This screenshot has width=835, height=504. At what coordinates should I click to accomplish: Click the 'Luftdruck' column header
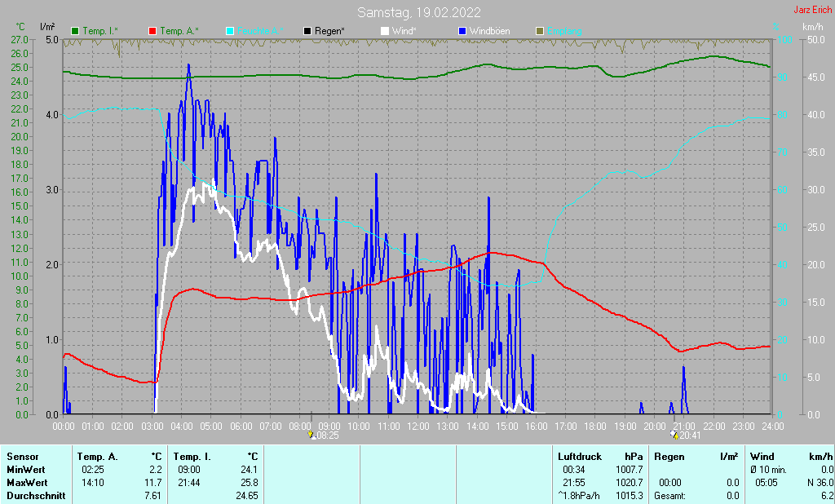click(x=580, y=457)
